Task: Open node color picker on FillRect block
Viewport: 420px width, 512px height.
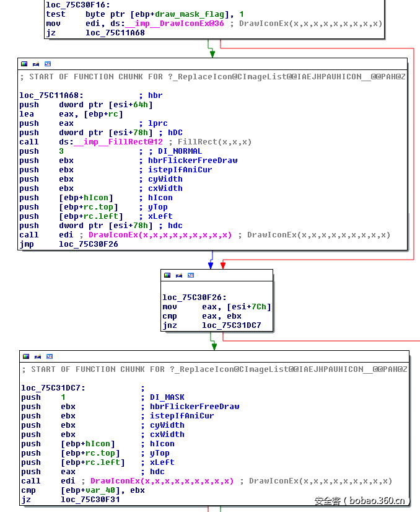Action: (24, 64)
